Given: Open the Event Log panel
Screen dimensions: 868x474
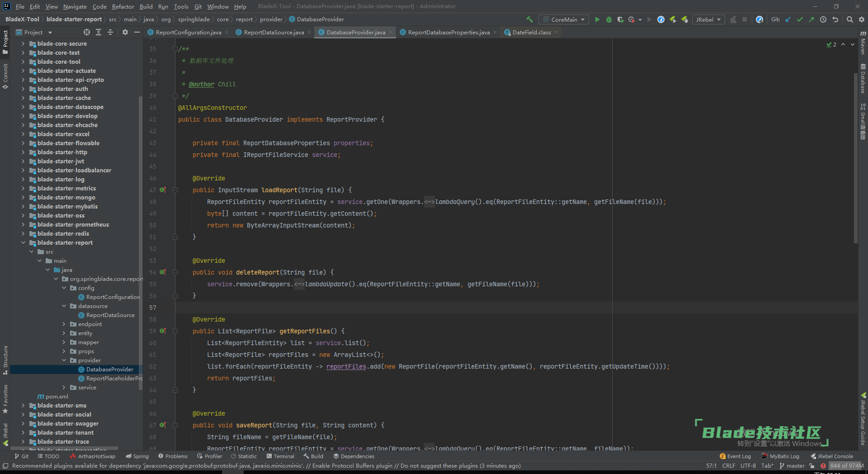Looking at the screenshot, I should pyautogui.click(x=735, y=456).
